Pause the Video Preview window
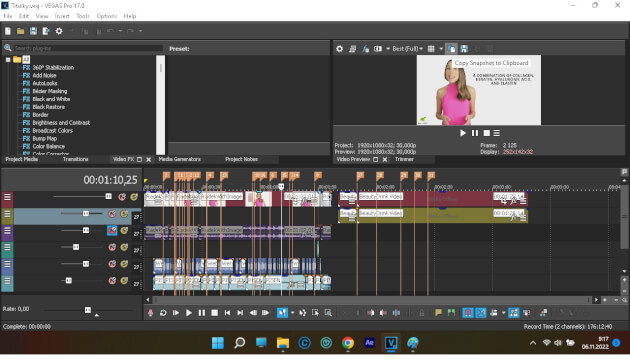Viewport: 630px width, 360px height. [x=475, y=133]
